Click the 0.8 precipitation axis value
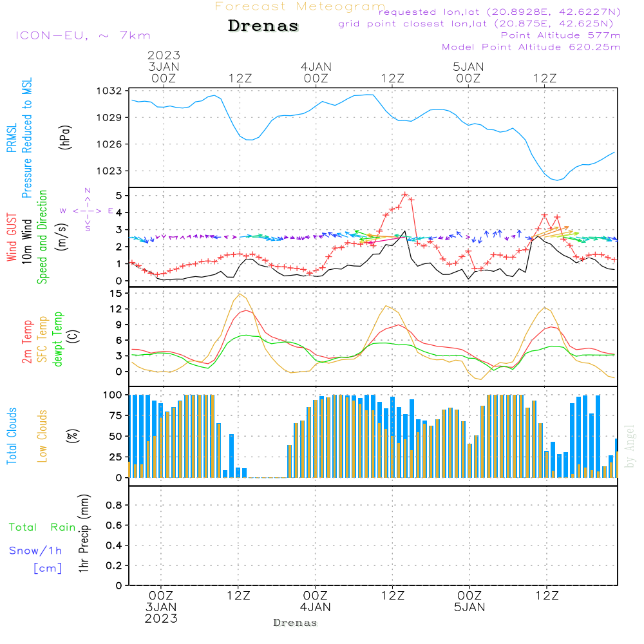644x644 pixels. point(114,505)
